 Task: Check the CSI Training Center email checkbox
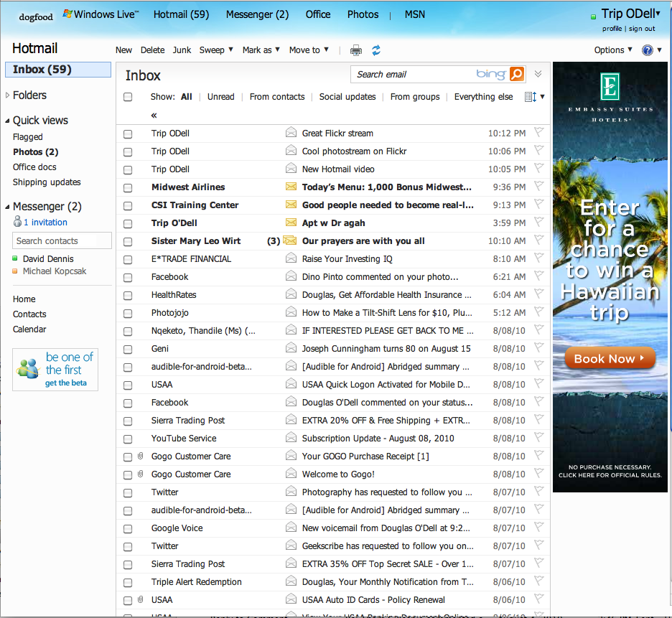(128, 206)
